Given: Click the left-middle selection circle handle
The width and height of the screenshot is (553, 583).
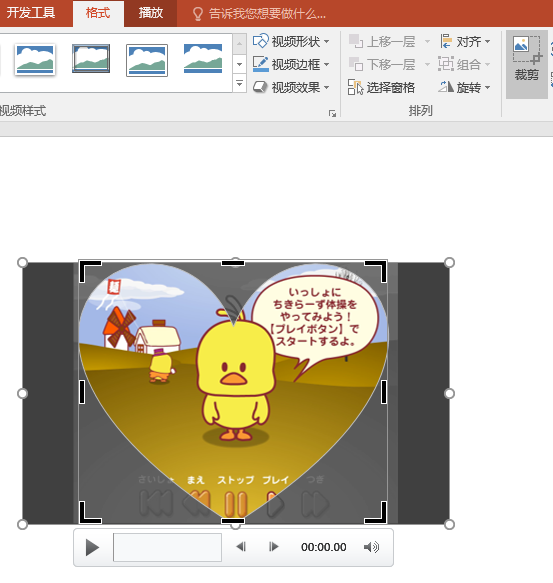Looking at the screenshot, I should [23, 393].
